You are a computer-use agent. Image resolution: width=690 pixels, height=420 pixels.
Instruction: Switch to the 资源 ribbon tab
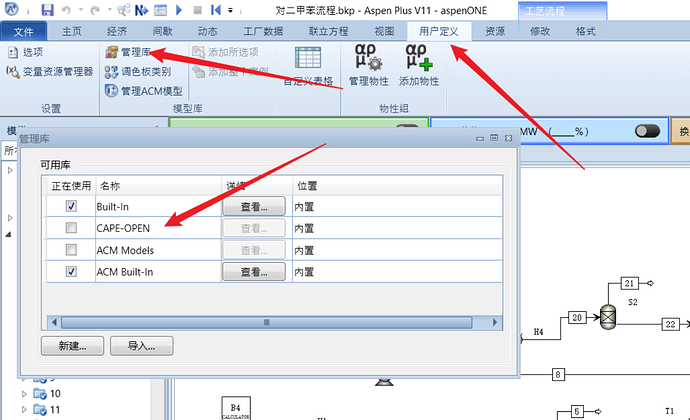pyautogui.click(x=495, y=31)
